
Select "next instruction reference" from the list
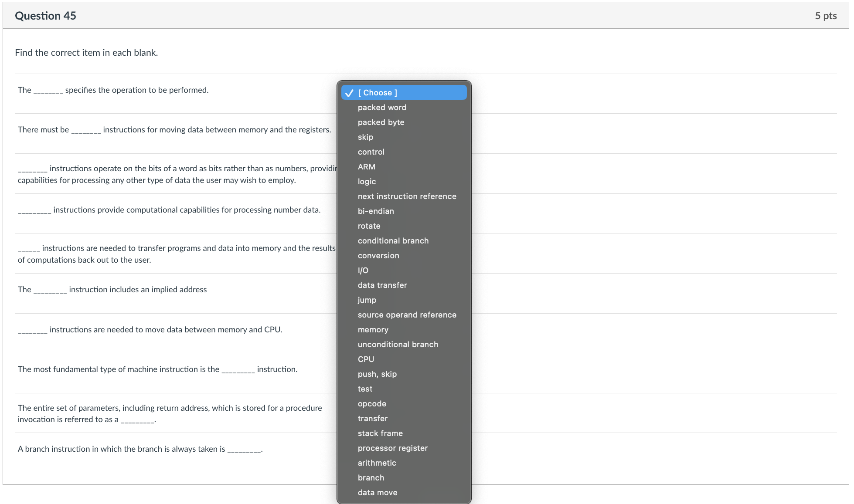tap(407, 196)
